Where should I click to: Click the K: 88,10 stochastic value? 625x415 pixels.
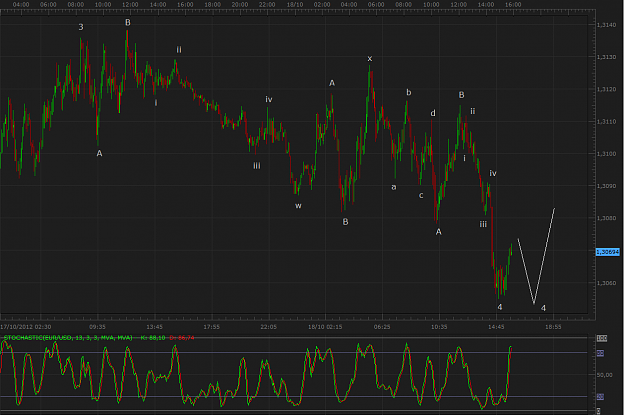(153, 338)
